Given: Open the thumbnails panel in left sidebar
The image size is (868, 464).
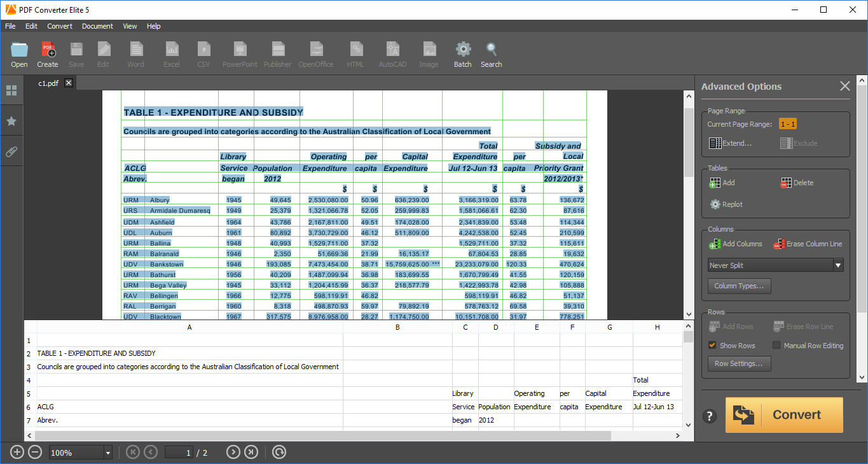Looking at the screenshot, I should 11,91.
